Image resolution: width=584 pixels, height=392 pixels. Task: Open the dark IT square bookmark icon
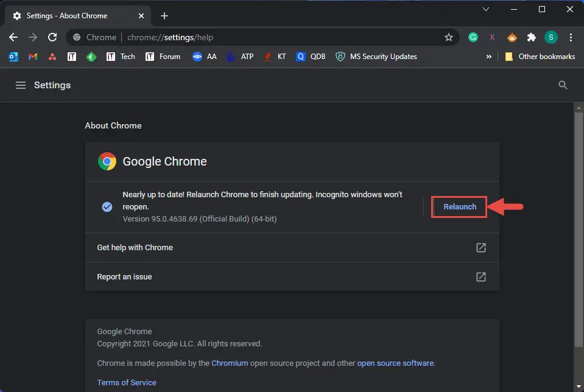[x=72, y=57]
